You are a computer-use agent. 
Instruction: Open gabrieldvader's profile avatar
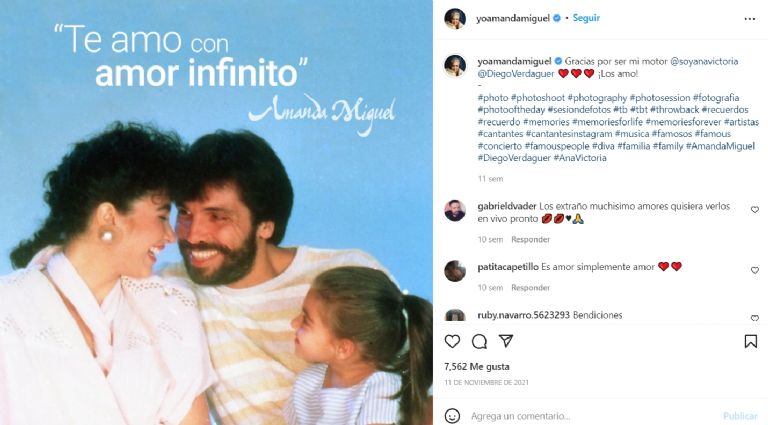pyautogui.click(x=455, y=211)
